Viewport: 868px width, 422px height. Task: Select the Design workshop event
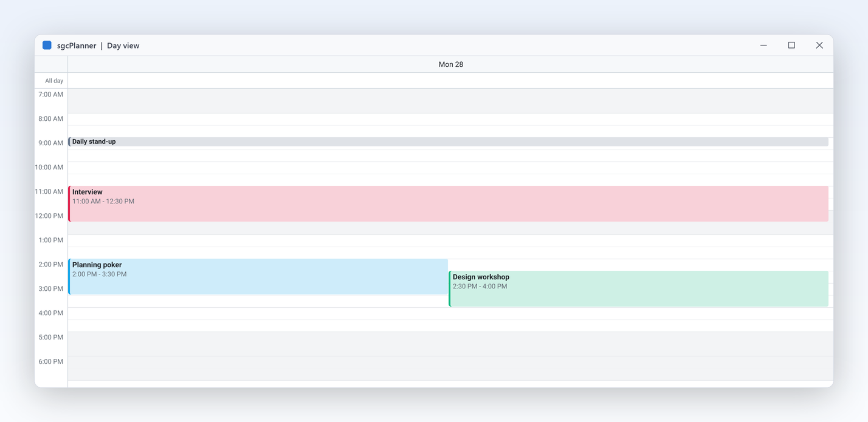click(x=638, y=289)
